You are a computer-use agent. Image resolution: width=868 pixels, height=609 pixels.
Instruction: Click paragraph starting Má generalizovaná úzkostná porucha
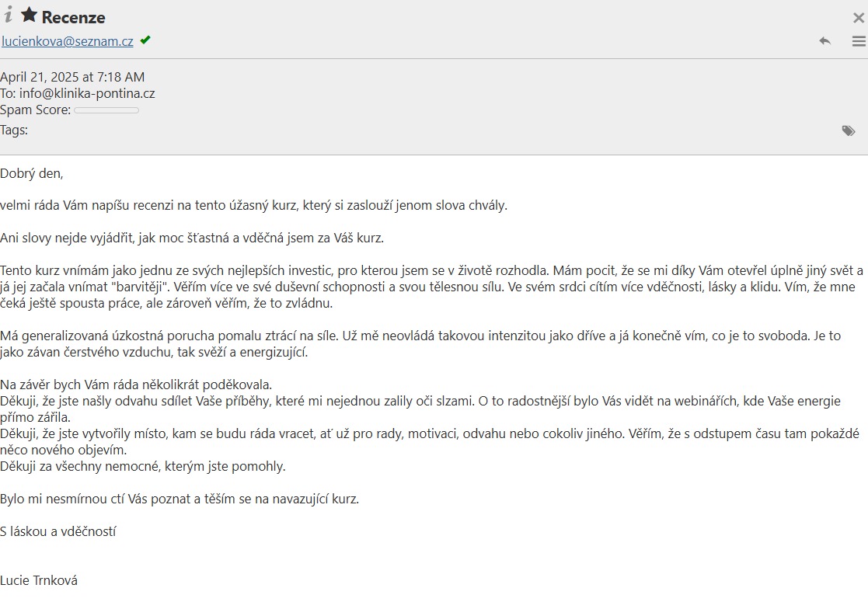click(420, 344)
